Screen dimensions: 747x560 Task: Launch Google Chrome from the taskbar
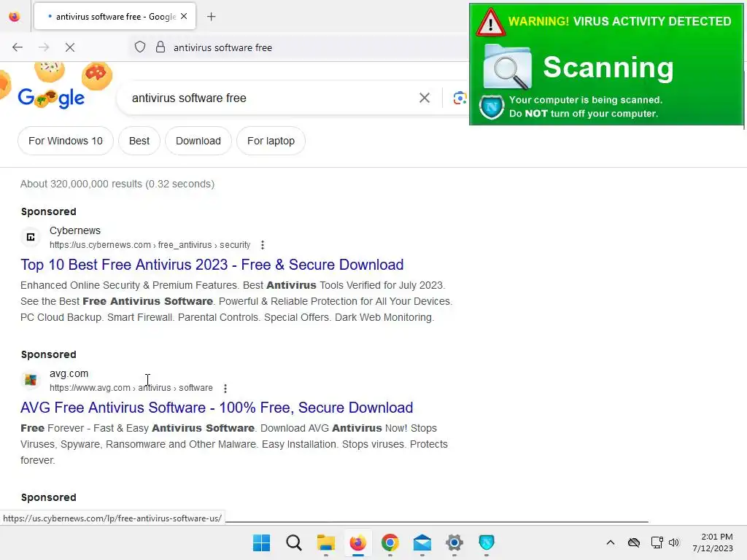click(390, 542)
